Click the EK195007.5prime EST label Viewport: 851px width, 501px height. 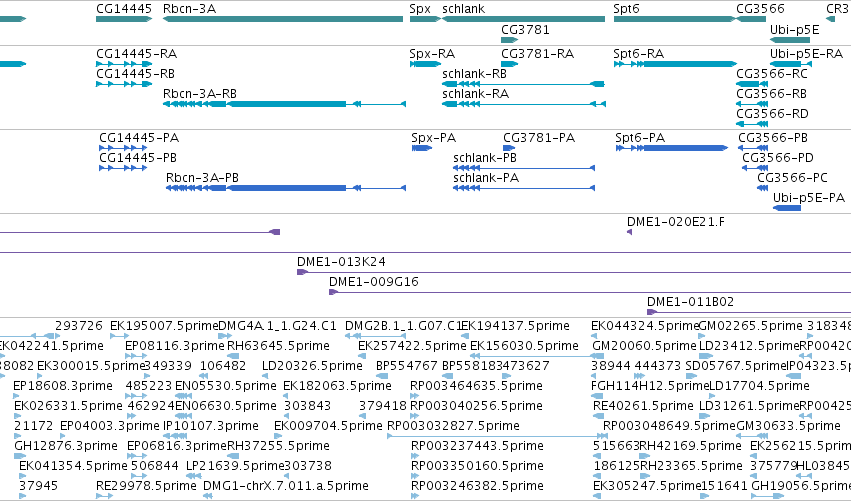tap(164, 326)
